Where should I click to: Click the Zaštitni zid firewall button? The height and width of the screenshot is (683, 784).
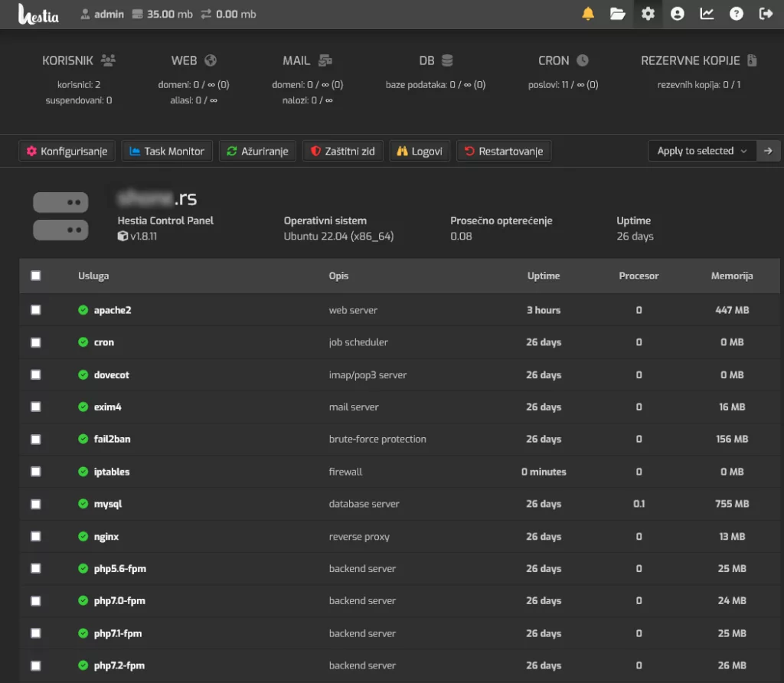click(343, 151)
